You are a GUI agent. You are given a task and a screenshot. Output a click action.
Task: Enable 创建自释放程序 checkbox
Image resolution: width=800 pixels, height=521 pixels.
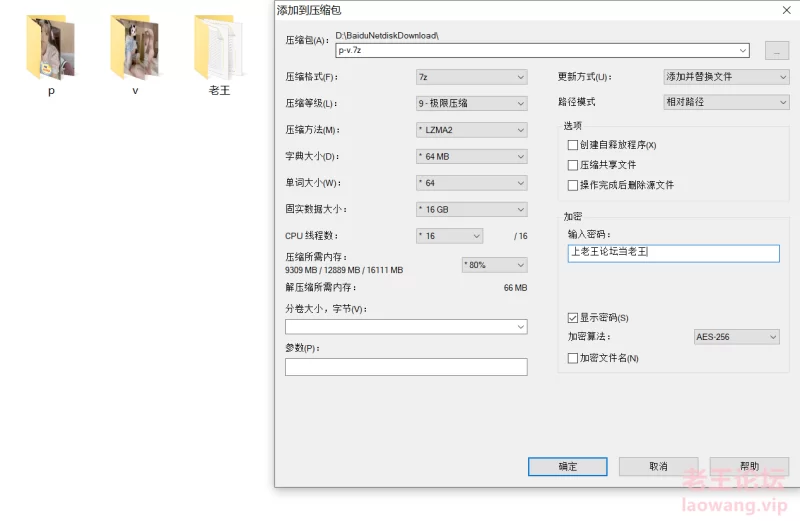pyautogui.click(x=572, y=145)
